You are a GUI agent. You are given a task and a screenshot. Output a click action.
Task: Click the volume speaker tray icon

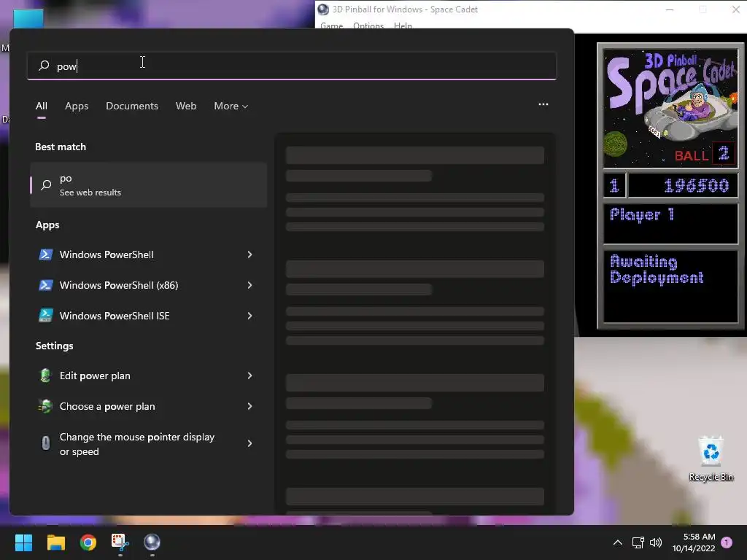coord(656,542)
